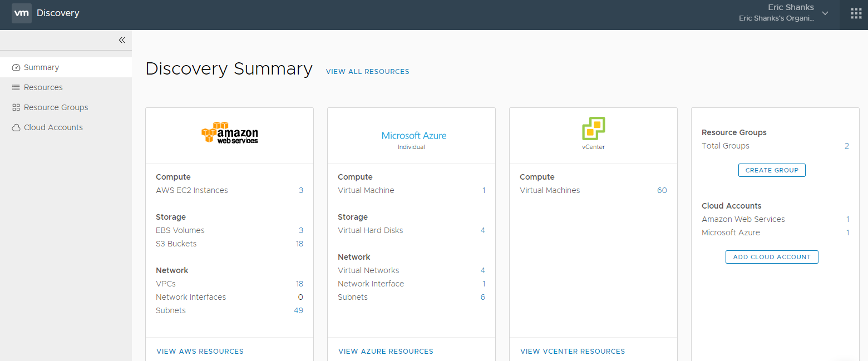Image resolution: width=868 pixels, height=361 pixels.
Task: Collapse the sidebar with double-chevron icon
Action: (122, 40)
